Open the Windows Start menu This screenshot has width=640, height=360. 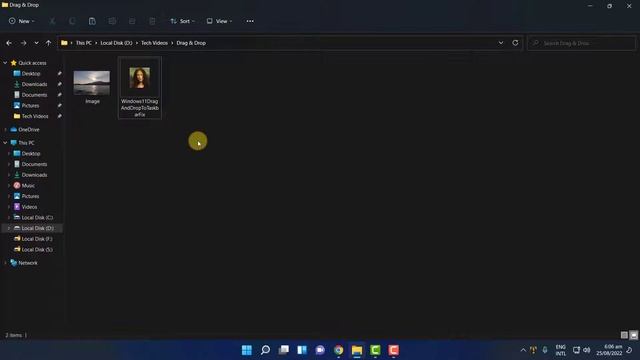click(247, 350)
